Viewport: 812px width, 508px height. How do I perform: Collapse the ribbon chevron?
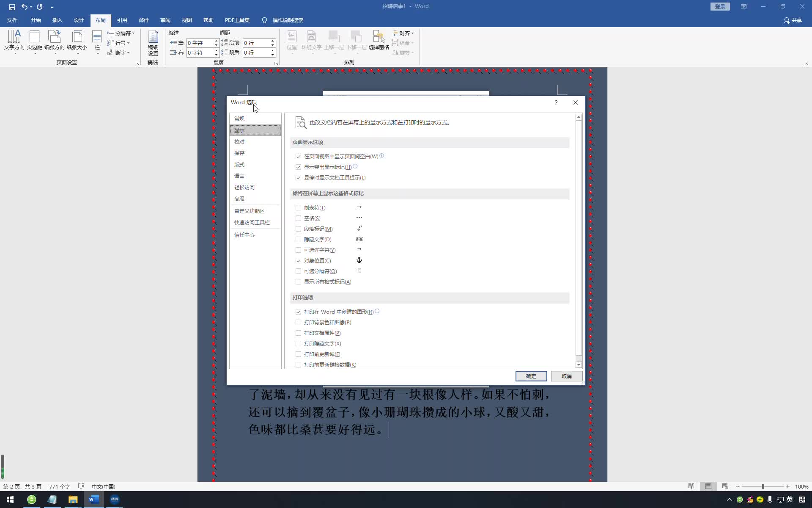pyautogui.click(x=806, y=64)
